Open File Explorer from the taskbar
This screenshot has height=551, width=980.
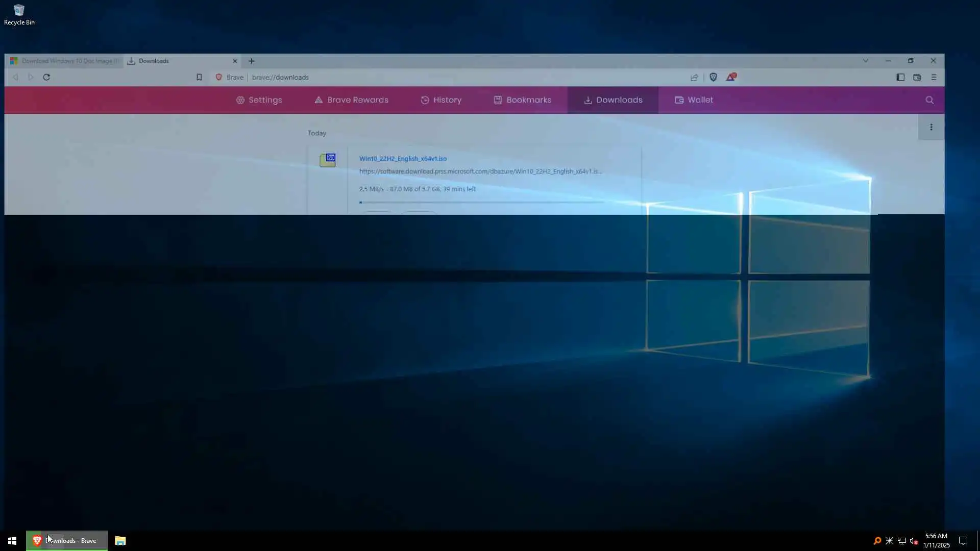tap(120, 541)
